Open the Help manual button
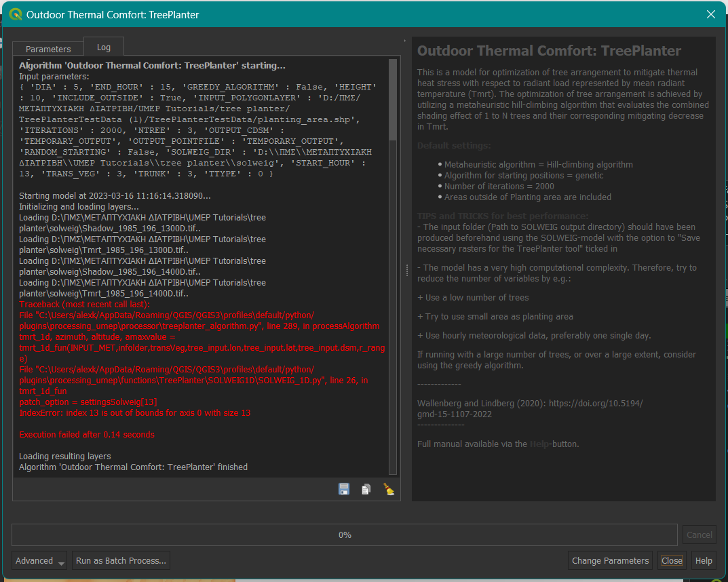728x582 pixels. point(704,561)
